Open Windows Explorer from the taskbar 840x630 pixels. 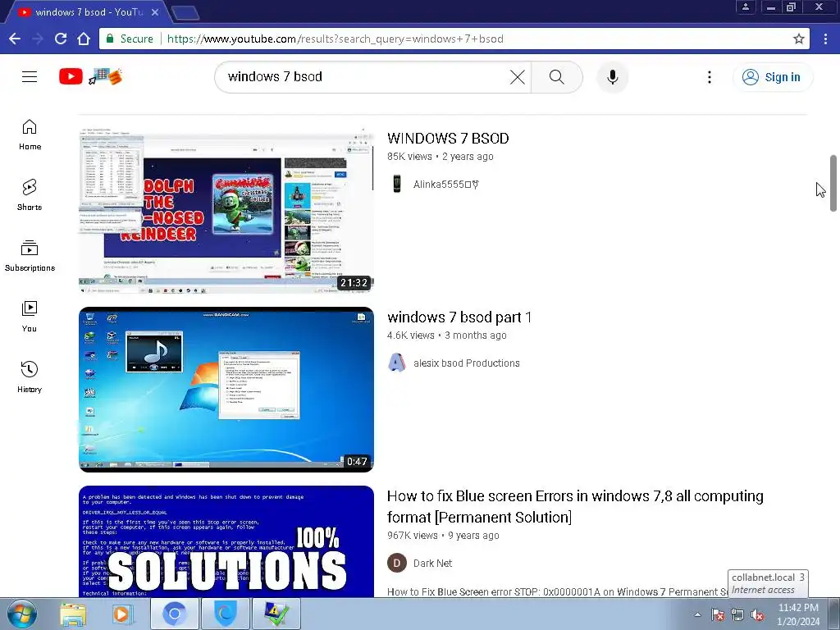73,614
